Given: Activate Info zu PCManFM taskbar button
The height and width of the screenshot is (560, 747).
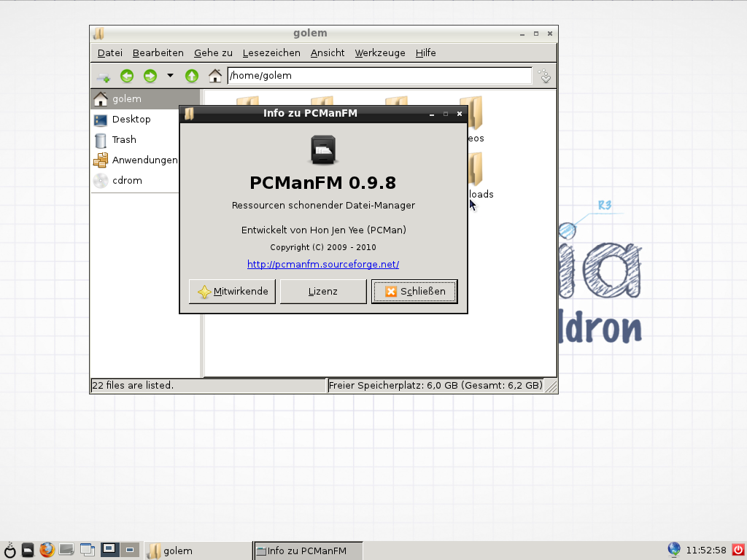Looking at the screenshot, I should click(309, 551).
